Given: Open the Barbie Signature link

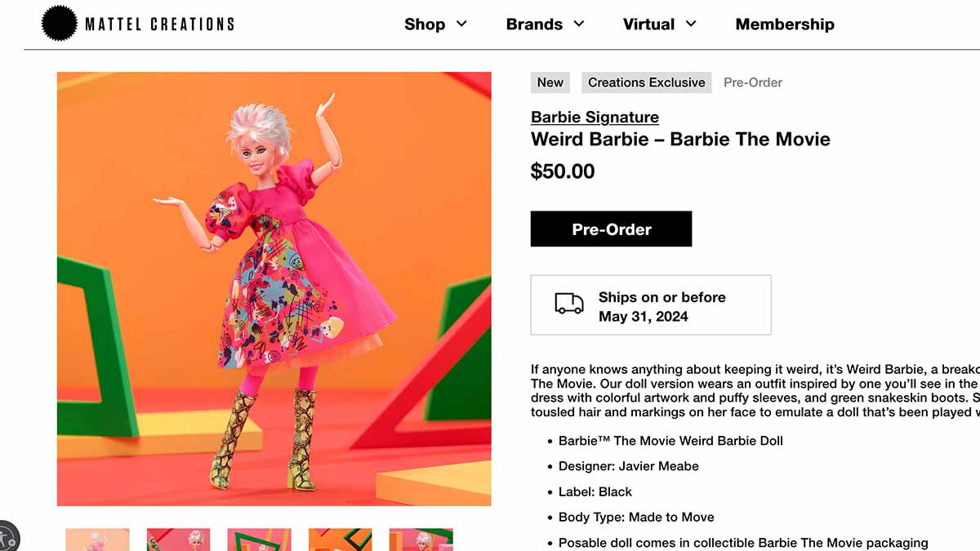Looking at the screenshot, I should click(594, 117).
